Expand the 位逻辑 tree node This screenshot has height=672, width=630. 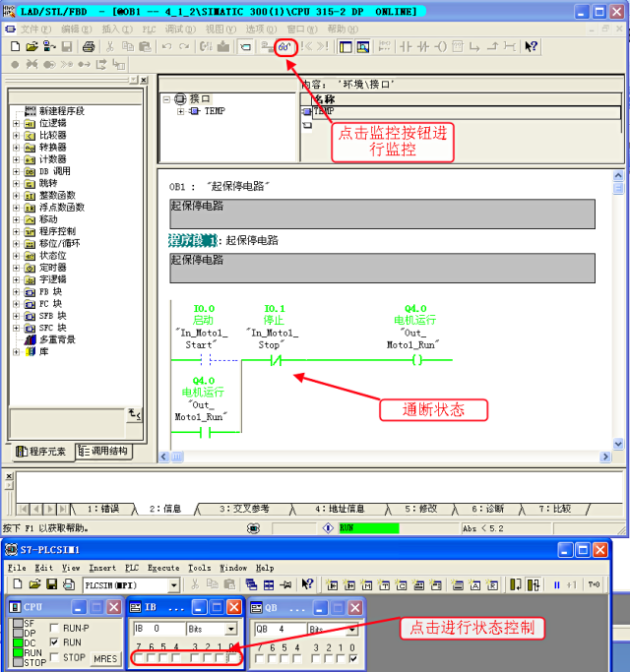click(17, 123)
